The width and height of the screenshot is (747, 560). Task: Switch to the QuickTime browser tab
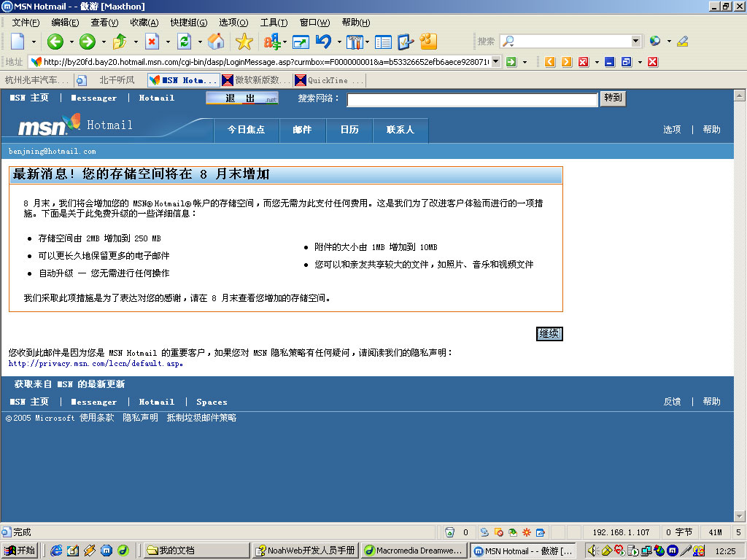pyautogui.click(x=330, y=80)
